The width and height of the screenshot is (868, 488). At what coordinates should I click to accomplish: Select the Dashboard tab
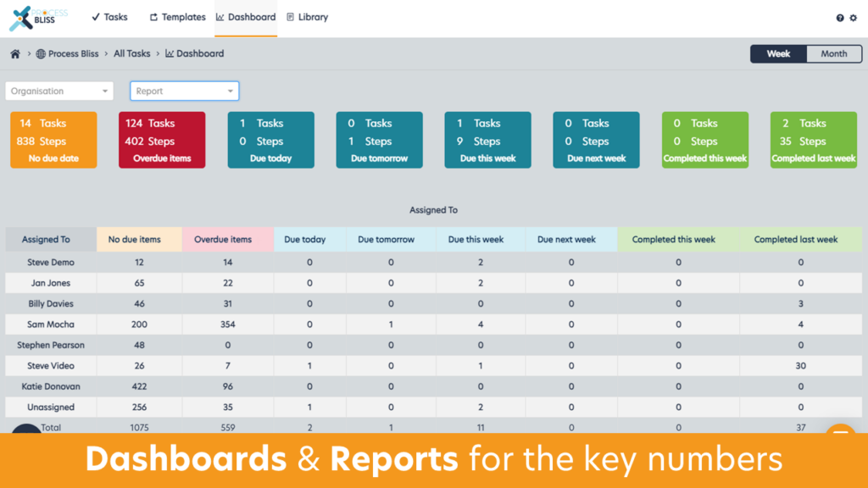[246, 17]
